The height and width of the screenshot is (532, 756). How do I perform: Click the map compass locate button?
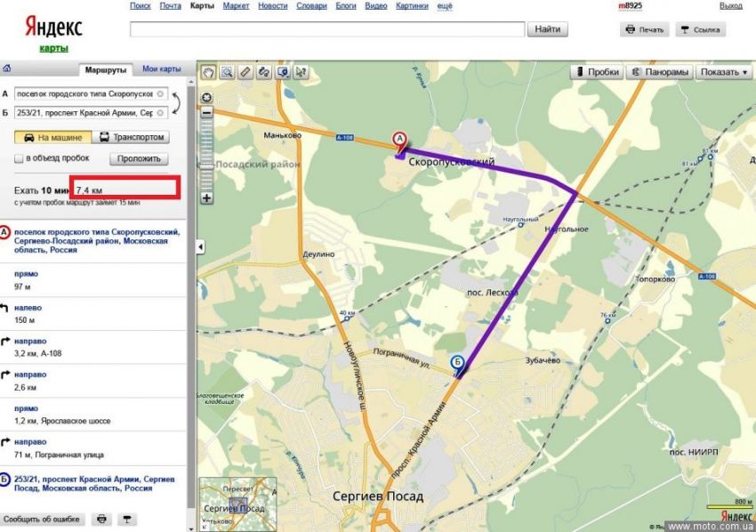click(206, 98)
